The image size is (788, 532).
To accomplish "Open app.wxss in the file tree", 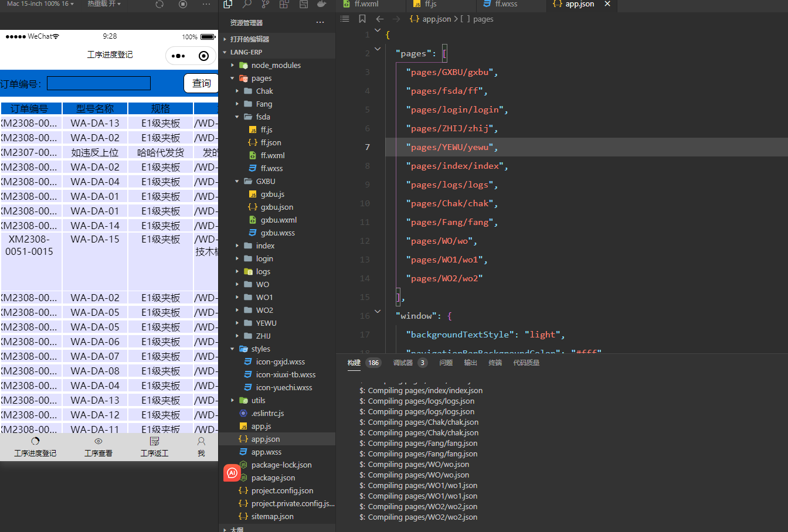I will point(266,452).
